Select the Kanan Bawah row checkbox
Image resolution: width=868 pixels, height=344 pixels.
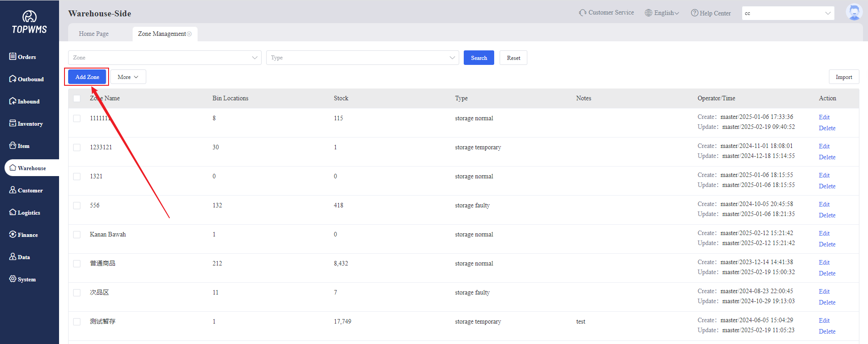coord(77,235)
